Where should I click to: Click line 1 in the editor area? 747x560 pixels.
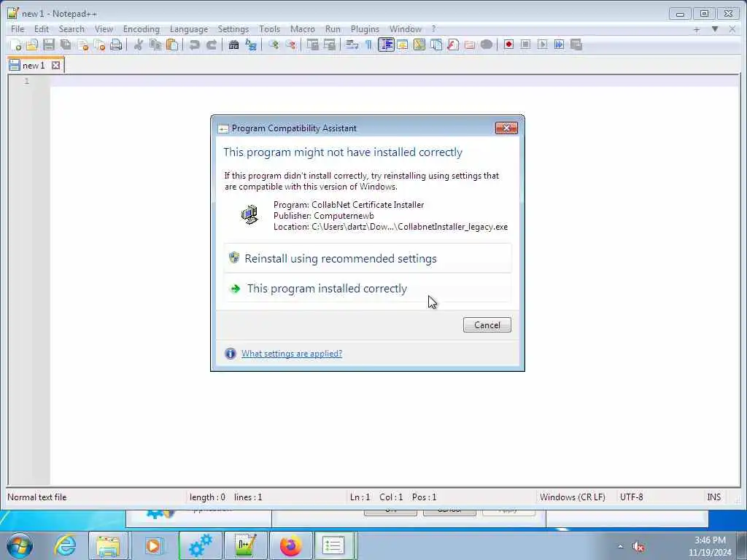[395, 81]
